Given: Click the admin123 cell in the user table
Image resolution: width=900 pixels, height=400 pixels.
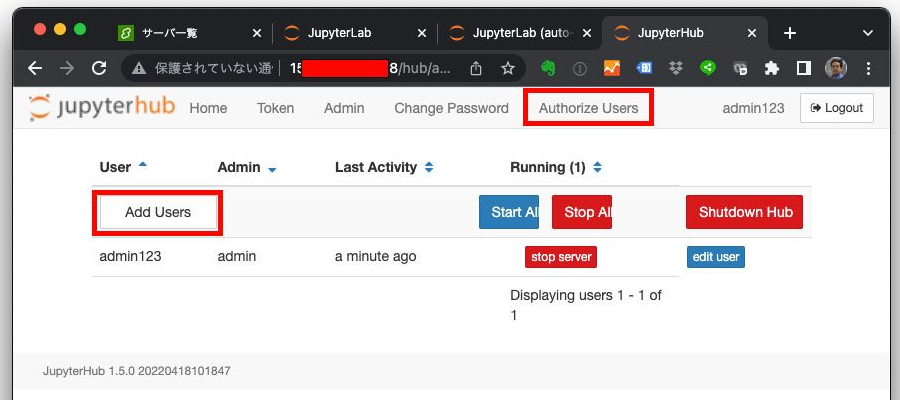Looking at the screenshot, I should point(130,256).
